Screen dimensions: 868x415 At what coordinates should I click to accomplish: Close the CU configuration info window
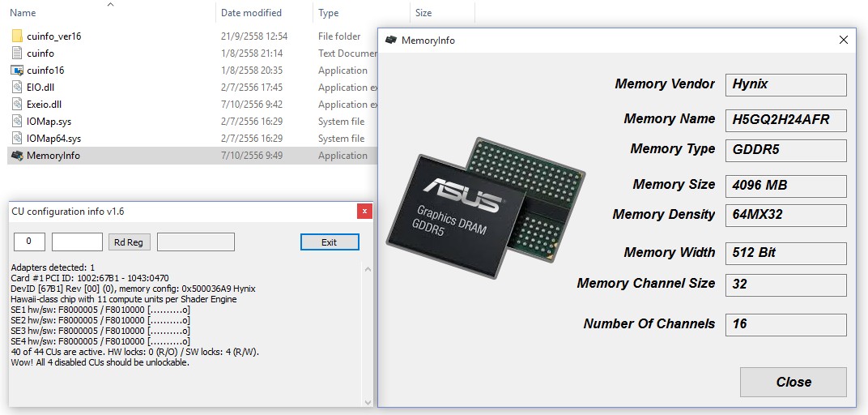364,212
